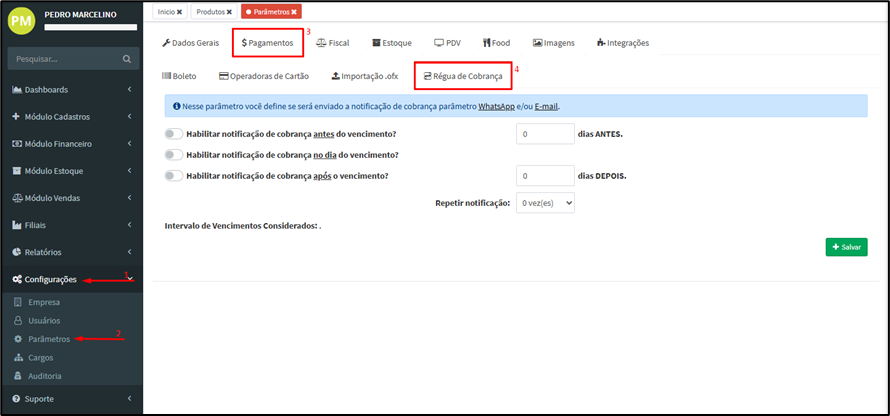Open the Repetir notificação dropdown
Image resolution: width=890 pixels, height=416 pixels.
pyautogui.click(x=545, y=203)
